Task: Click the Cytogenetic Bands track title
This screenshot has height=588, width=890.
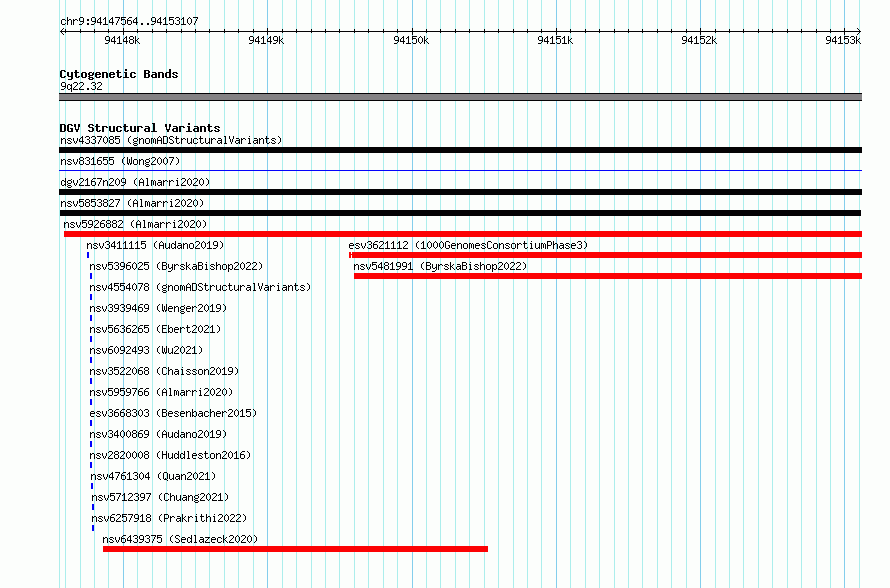Action: pos(119,74)
